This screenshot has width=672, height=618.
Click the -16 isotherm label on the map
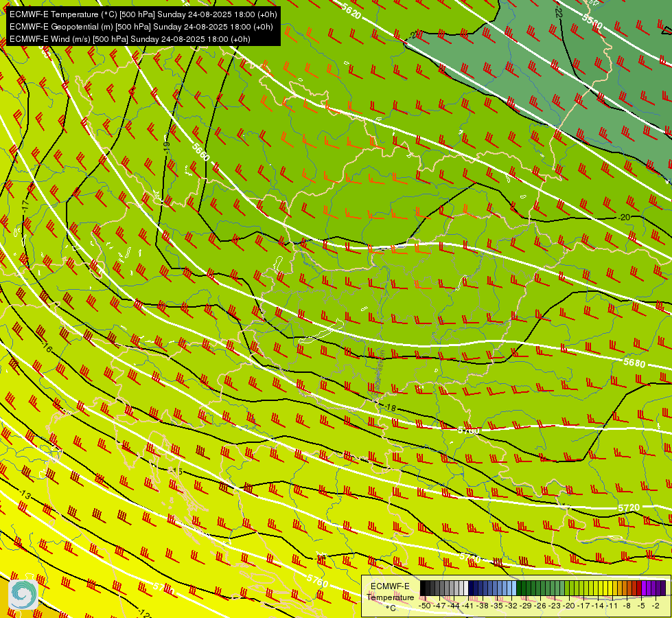[x=46, y=347]
